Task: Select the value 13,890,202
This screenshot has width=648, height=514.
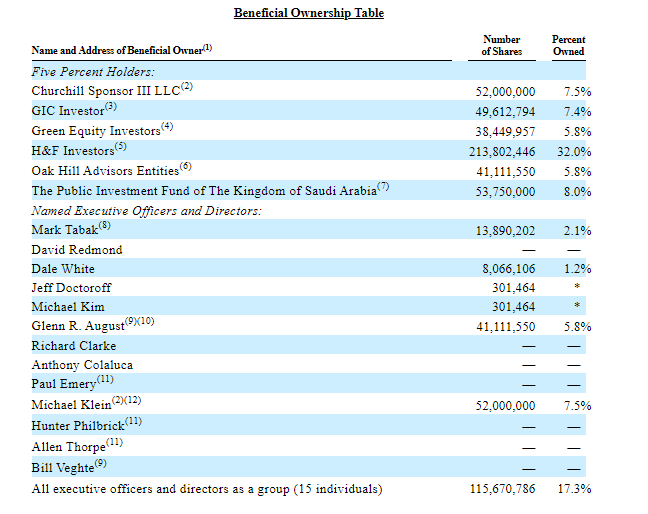Action: point(505,231)
